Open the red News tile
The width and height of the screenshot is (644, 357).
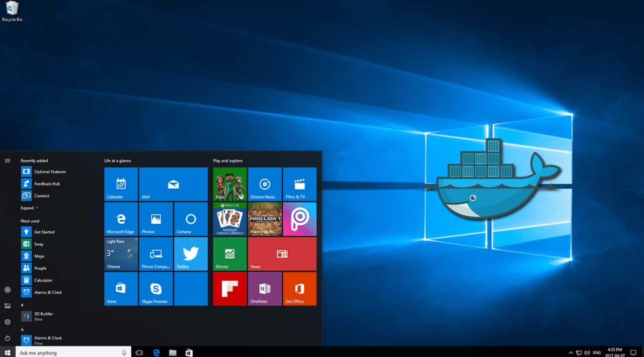282,254
